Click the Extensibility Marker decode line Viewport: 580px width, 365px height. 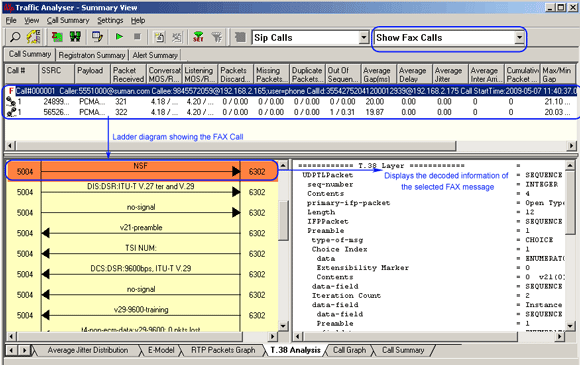coord(362,267)
